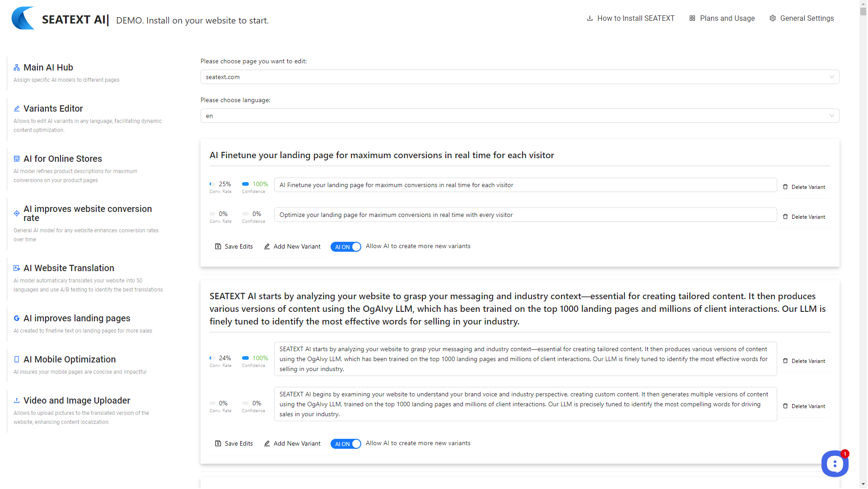The height and width of the screenshot is (489, 868).
Task: Click the download icon beside How to Install SEATEXT
Action: pos(590,19)
